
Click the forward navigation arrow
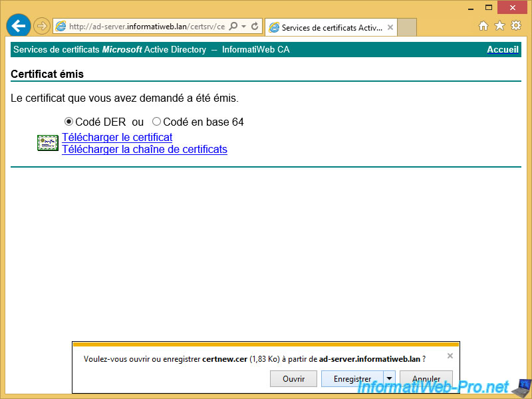42,26
